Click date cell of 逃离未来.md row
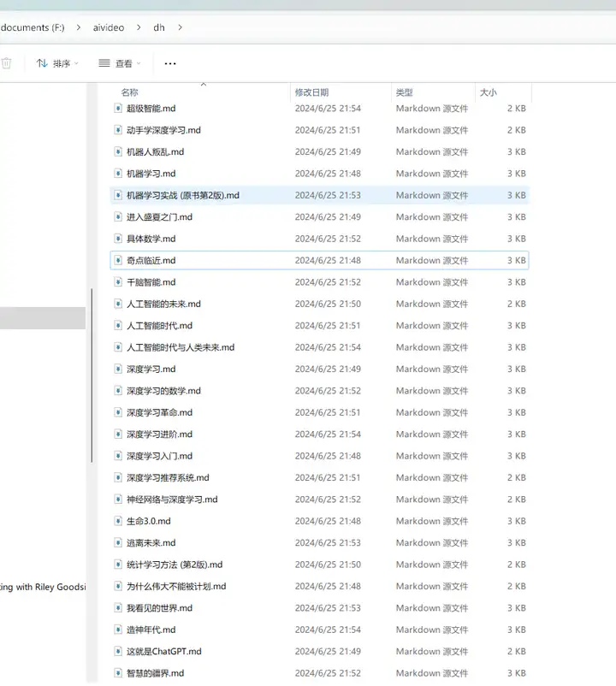 tap(328, 543)
